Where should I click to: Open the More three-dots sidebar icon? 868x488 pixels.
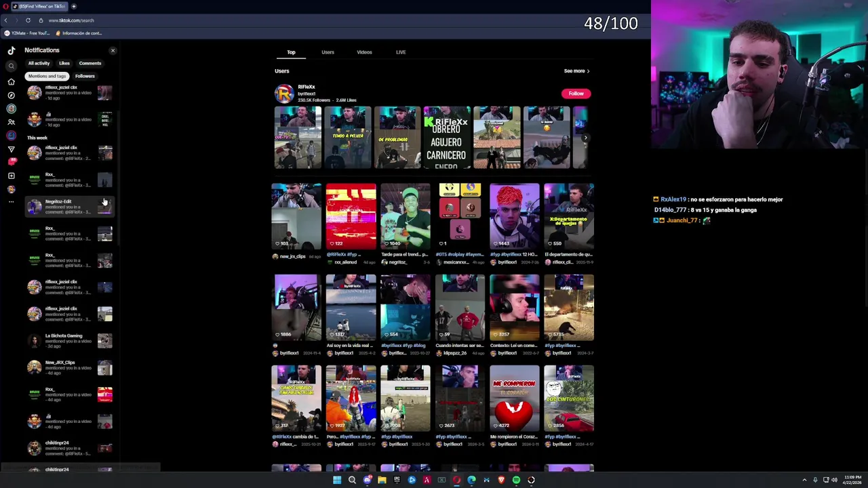(x=11, y=202)
